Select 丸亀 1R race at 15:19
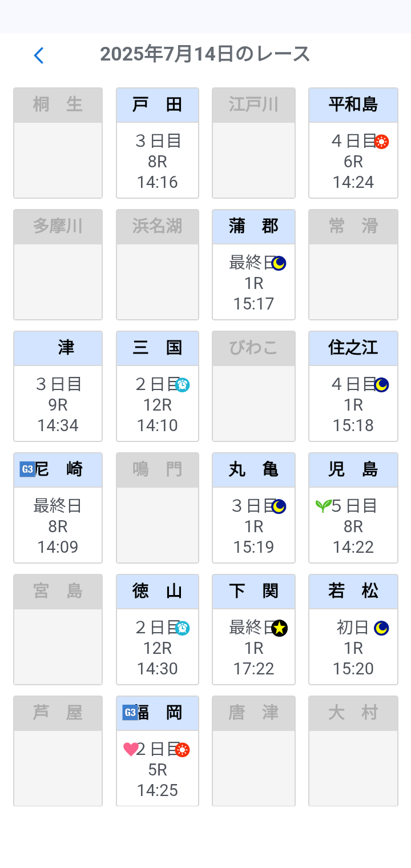This screenshot has height=868, width=411. pos(254,527)
